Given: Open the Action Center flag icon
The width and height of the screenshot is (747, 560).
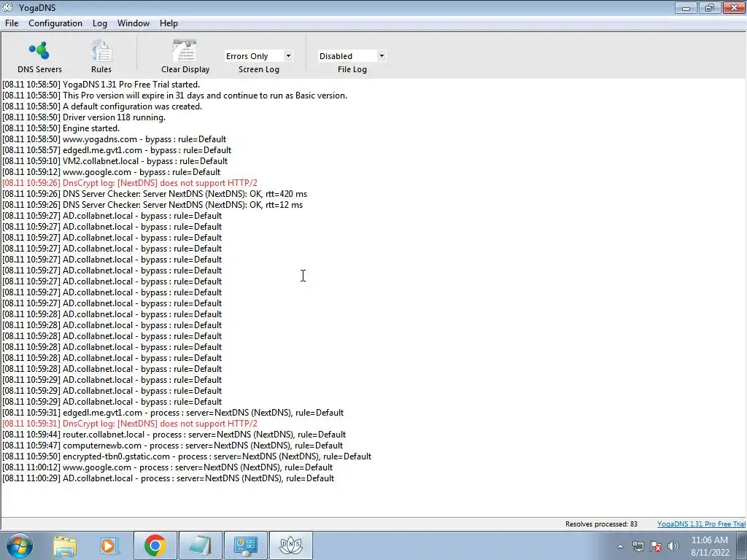Looking at the screenshot, I should pyautogui.click(x=656, y=546).
